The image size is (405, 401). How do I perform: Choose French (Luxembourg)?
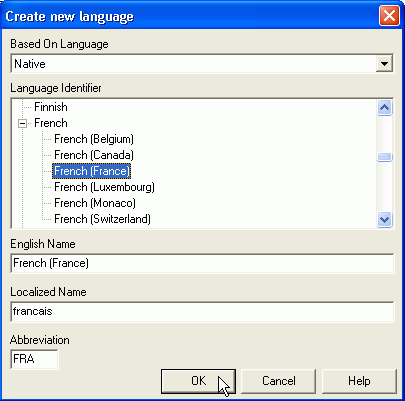[x=104, y=187]
